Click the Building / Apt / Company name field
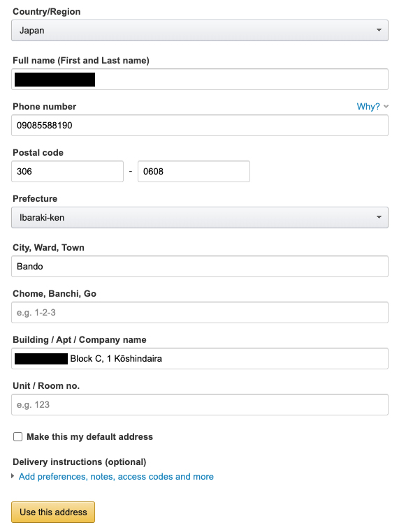 coord(200,359)
